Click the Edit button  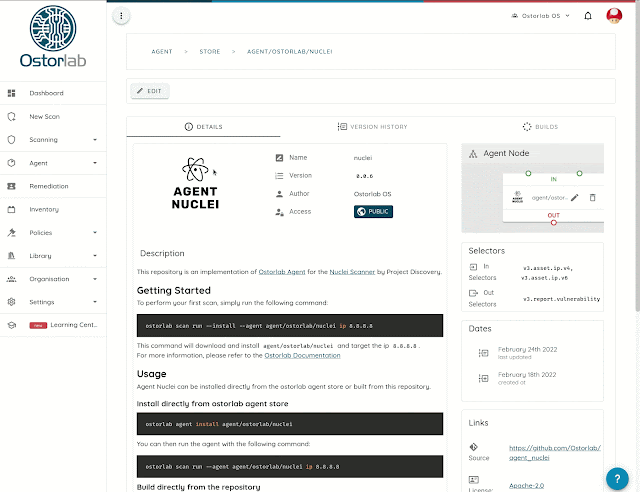[149, 91]
